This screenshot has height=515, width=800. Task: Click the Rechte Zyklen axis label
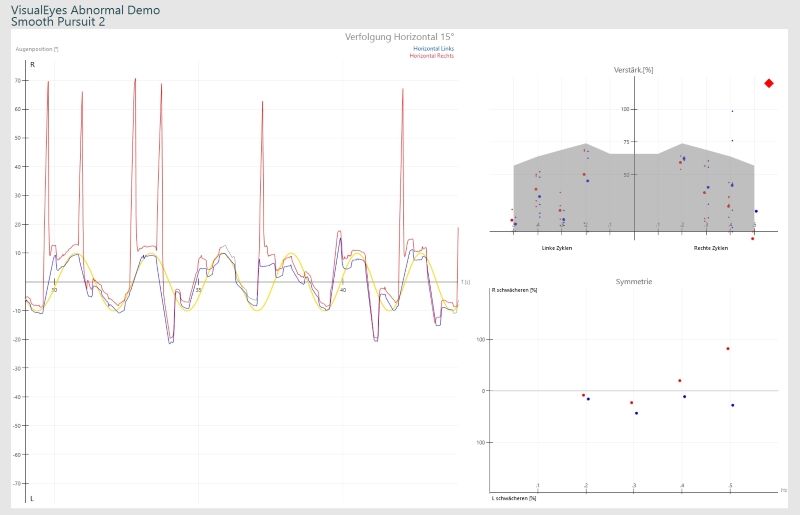pos(711,247)
